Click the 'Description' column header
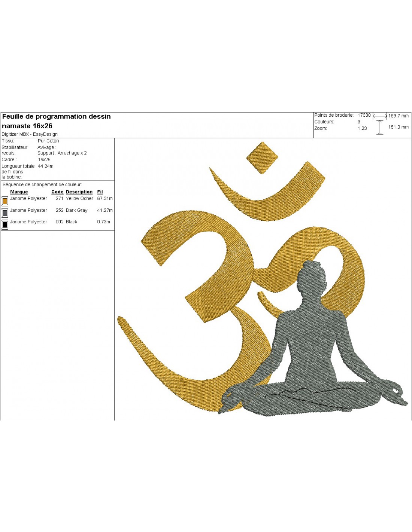The height and width of the screenshot is (532, 412). [79, 192]
